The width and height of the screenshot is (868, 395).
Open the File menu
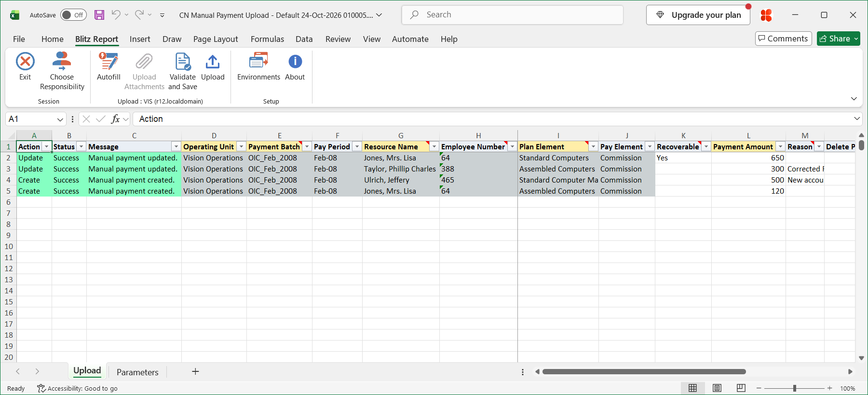coord(19,39)
